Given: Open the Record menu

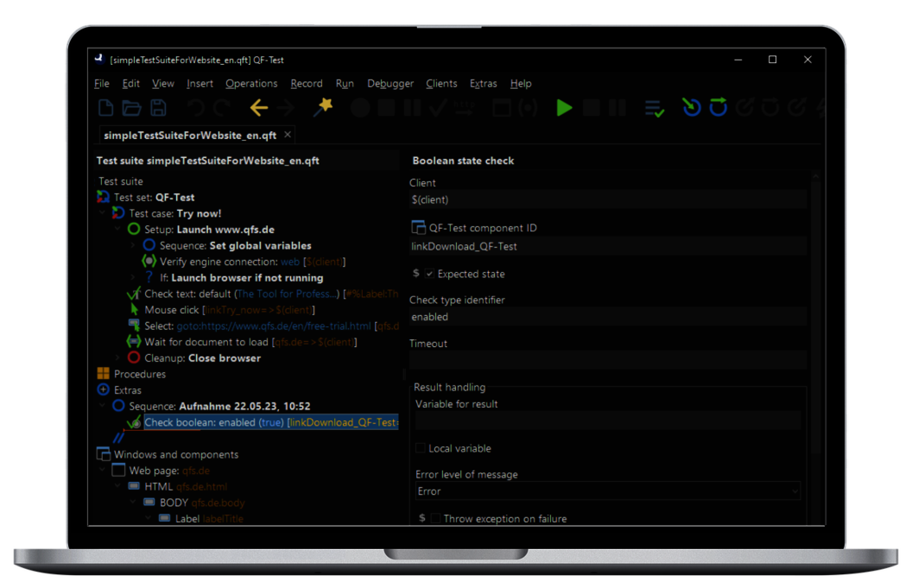Looking at the screenshot, I should click(306, 84).
